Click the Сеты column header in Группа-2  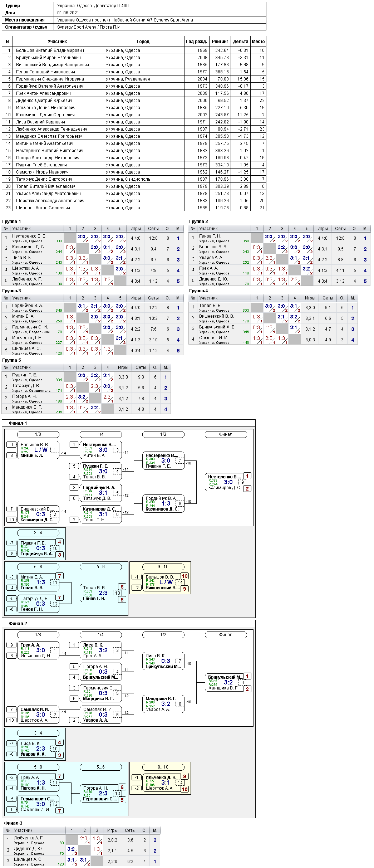[x=340, y=229]
